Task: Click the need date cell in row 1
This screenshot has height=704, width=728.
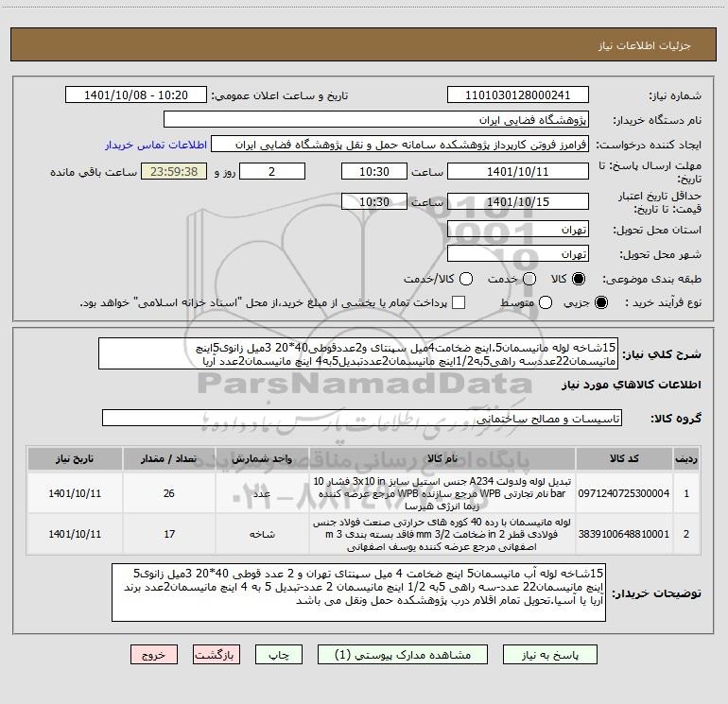Action: pos(75,493)
